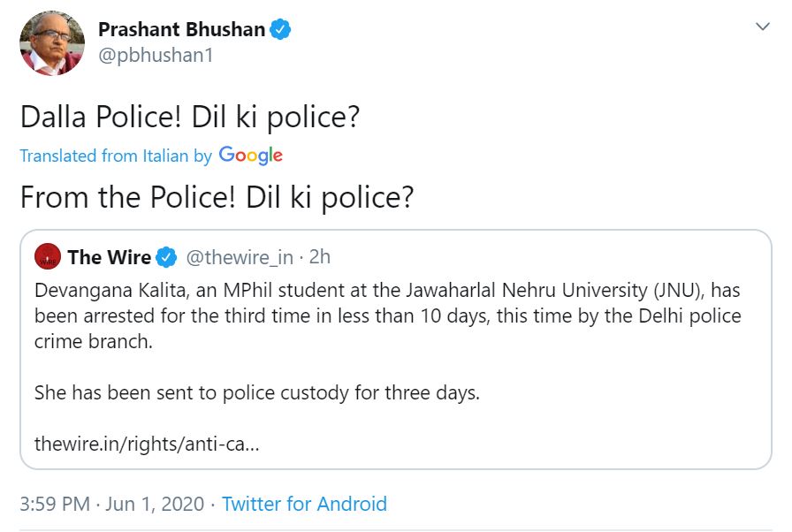
Task: Click The Wire's verified badge
Action: click(x=166, y=257)
